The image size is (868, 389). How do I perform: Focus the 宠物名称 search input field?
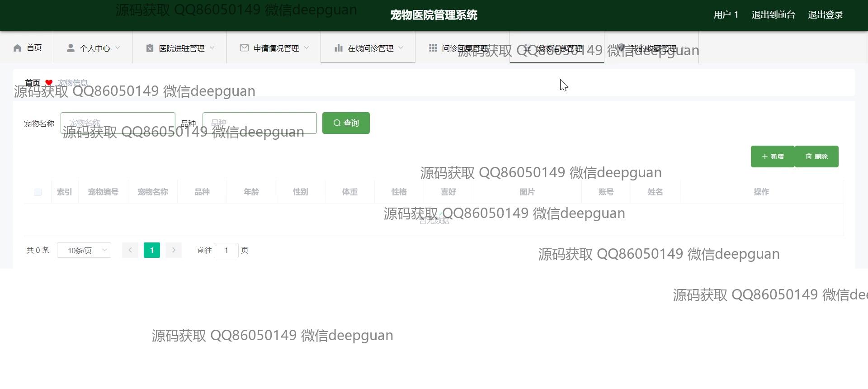[118, 123]
